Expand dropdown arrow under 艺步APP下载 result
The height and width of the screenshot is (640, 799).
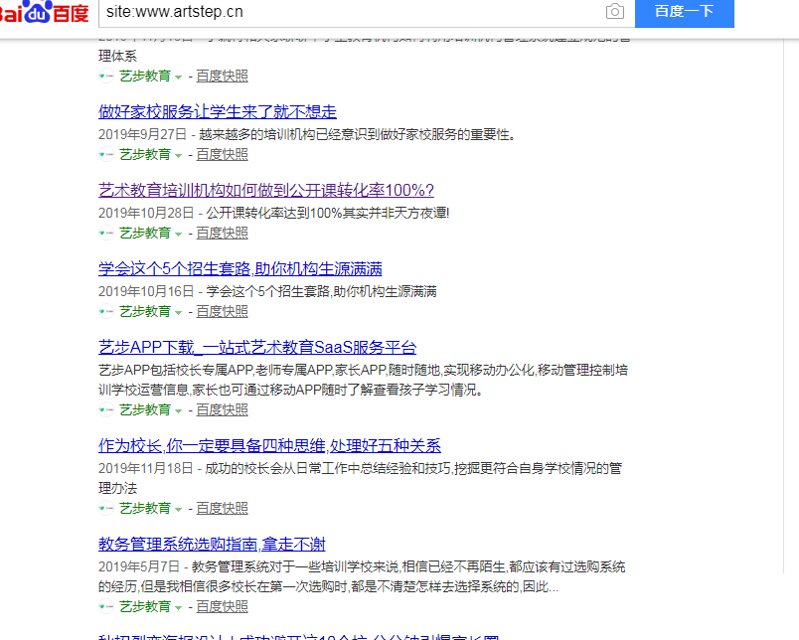[178, 411]
